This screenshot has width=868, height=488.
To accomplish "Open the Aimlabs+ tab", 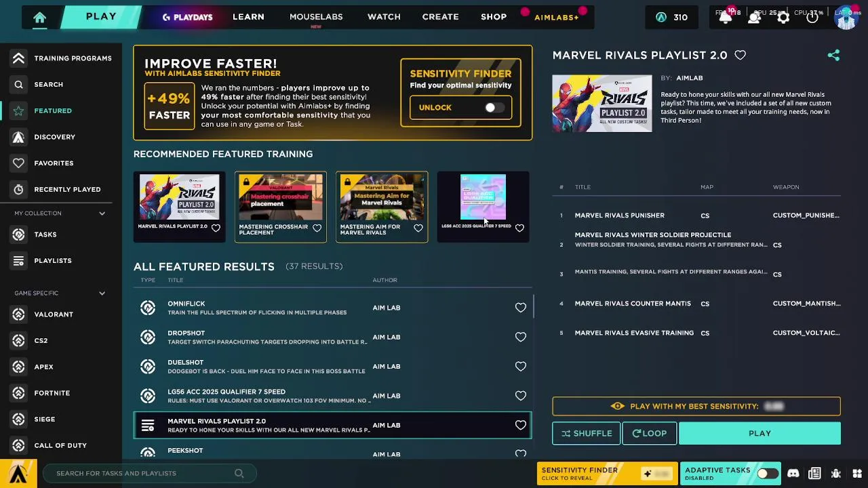I will click(x=556, y=18).
